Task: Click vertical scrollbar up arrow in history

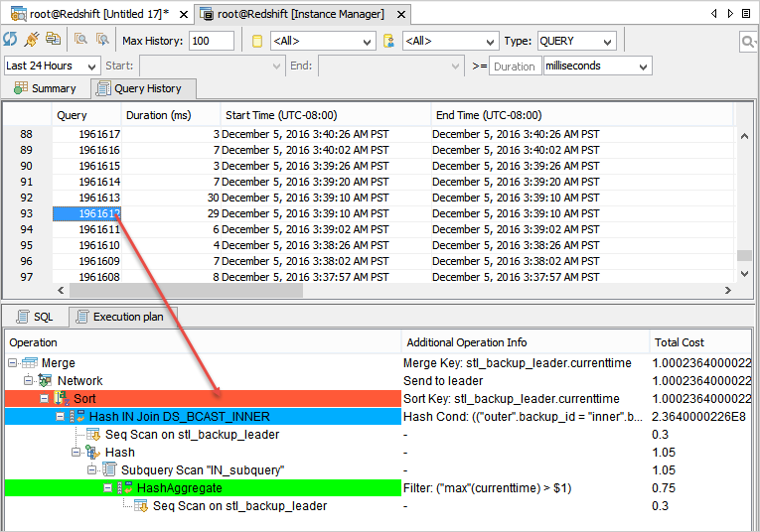Action: [x=744, y=137]
